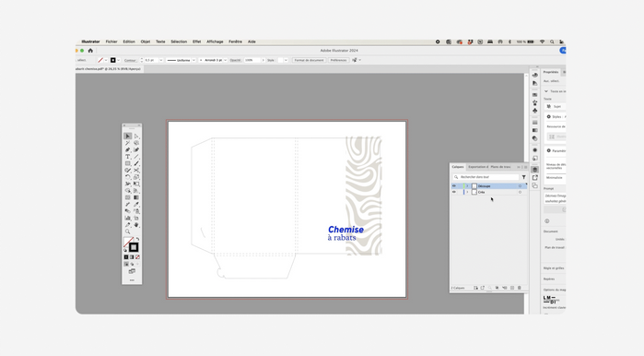Open the Layers panel icon in dock
644x356 pixels.
tap(534, 170)
